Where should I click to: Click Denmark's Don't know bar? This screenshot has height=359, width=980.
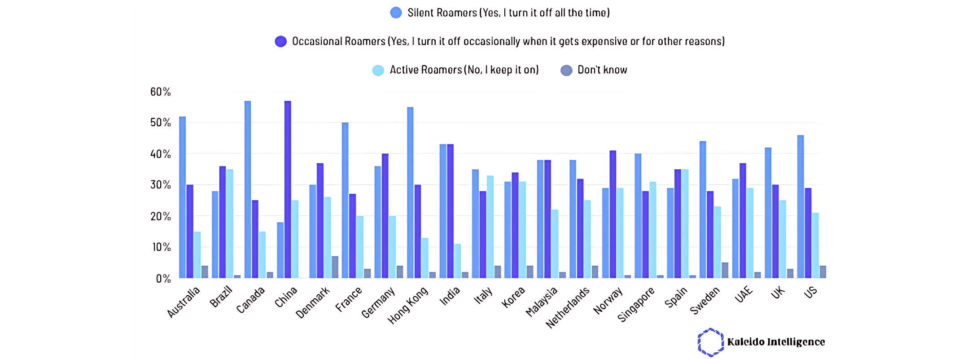(335, 267)
